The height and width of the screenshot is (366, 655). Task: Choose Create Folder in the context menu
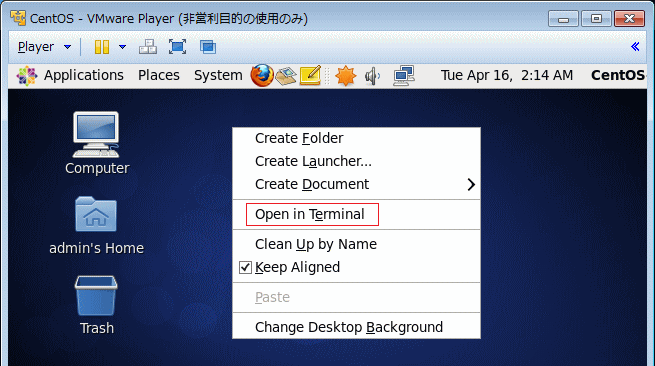point(356,138)
